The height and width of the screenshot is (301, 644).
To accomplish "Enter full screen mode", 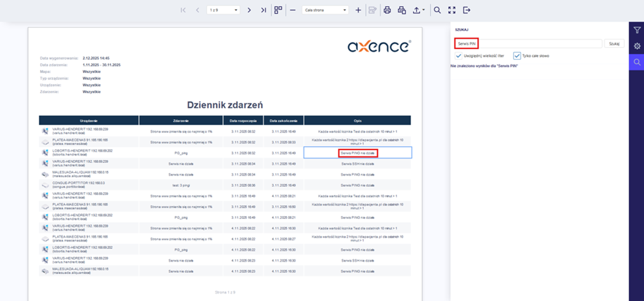I will pos(452,10).
